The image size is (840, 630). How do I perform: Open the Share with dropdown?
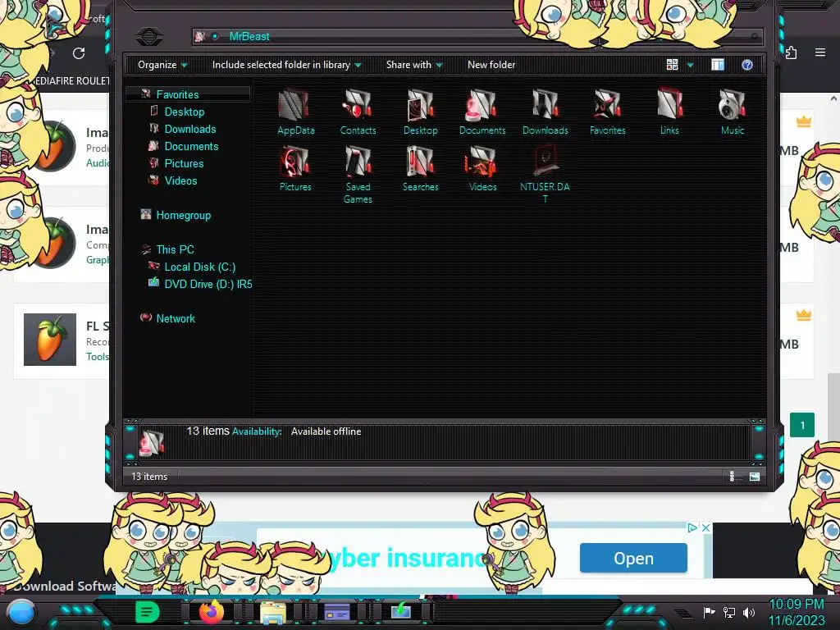(x=414, y=65)
